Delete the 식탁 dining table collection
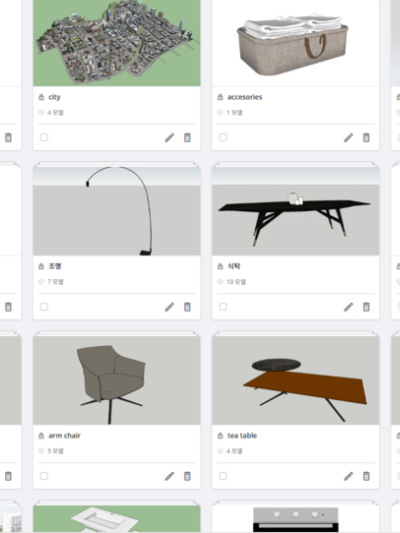This screenshot has height=533, width=400. pos(366,307)
